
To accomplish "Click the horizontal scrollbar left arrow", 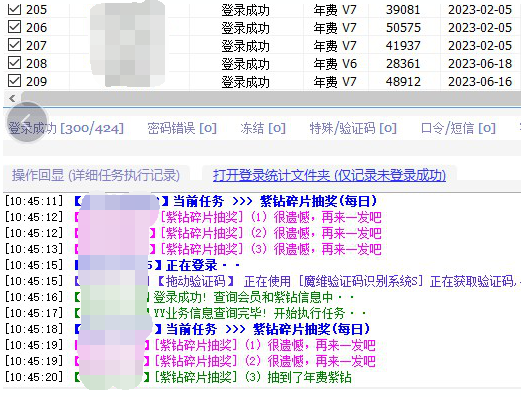I will 12,98.
